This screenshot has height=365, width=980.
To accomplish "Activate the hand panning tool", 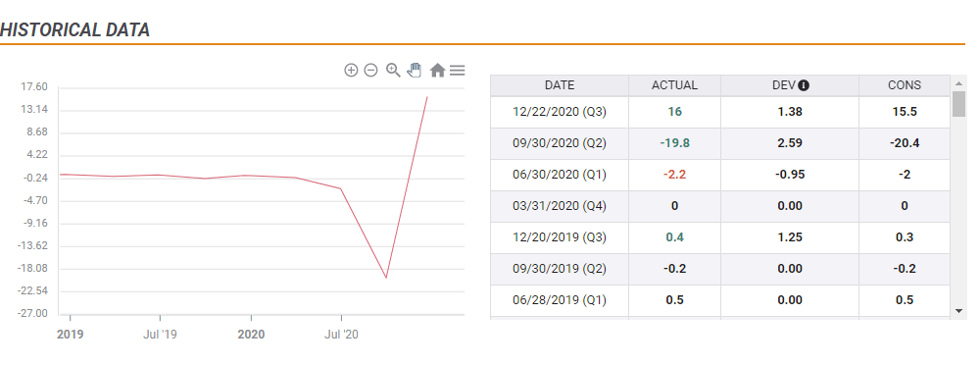I will point(415,70).
